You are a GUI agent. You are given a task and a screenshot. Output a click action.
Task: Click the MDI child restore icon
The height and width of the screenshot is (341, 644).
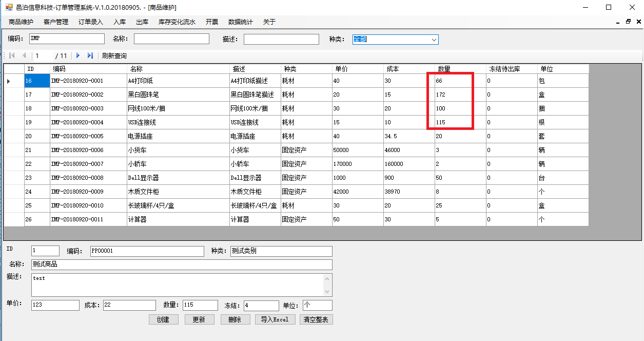pyautogui.click(x=628, y=22)
